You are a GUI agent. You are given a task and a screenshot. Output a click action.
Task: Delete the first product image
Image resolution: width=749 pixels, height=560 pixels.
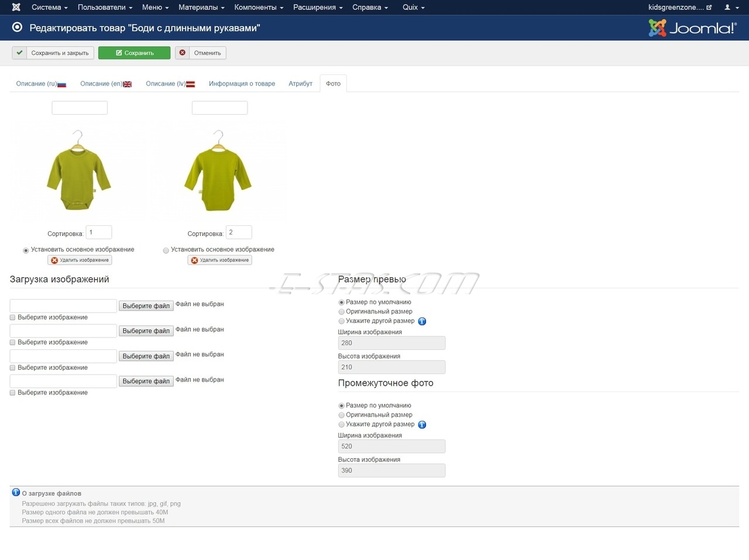pyautogui.click(x=80, y=260)
